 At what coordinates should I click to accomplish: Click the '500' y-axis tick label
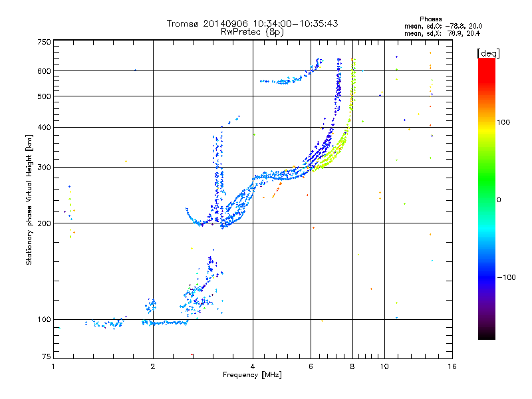click(44, 96)
